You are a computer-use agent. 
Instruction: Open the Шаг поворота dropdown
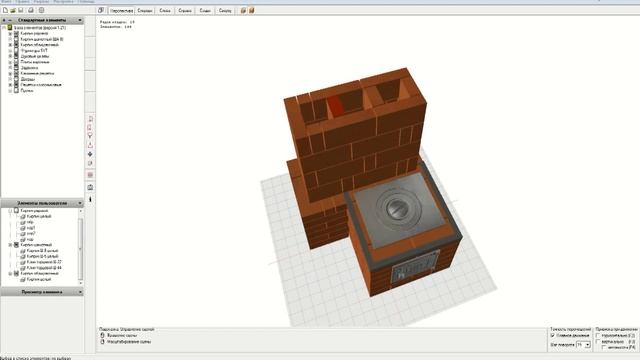point(588,345)
